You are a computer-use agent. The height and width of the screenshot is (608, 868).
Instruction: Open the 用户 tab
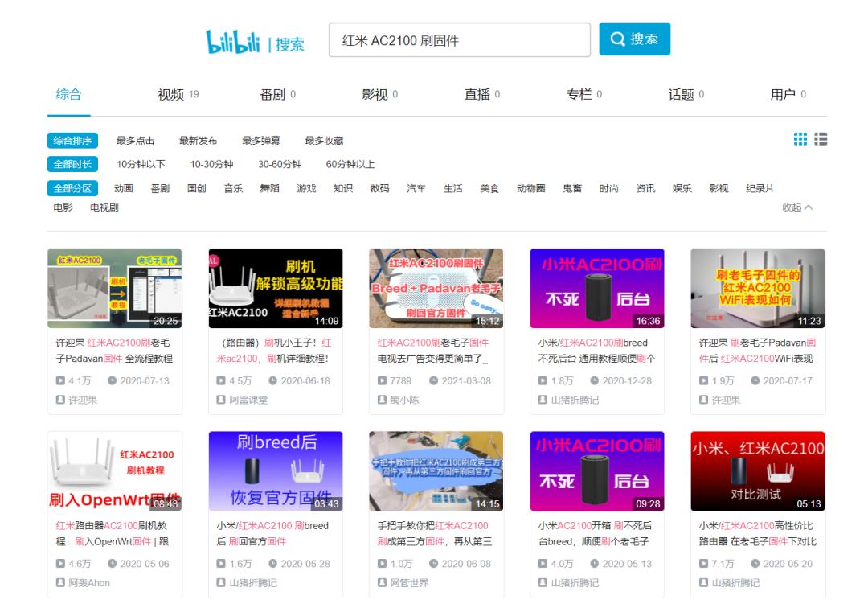tap(784, 95)
